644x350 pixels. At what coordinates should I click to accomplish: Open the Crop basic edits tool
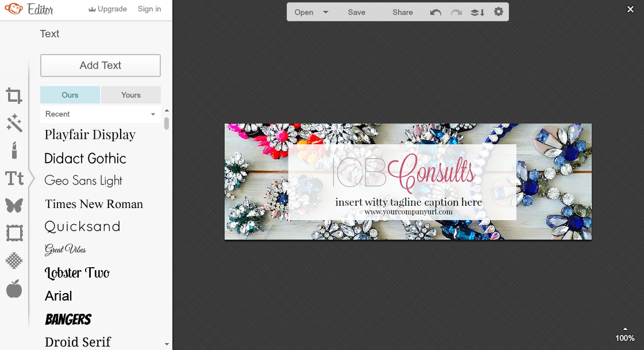click(x=14, y=95)
